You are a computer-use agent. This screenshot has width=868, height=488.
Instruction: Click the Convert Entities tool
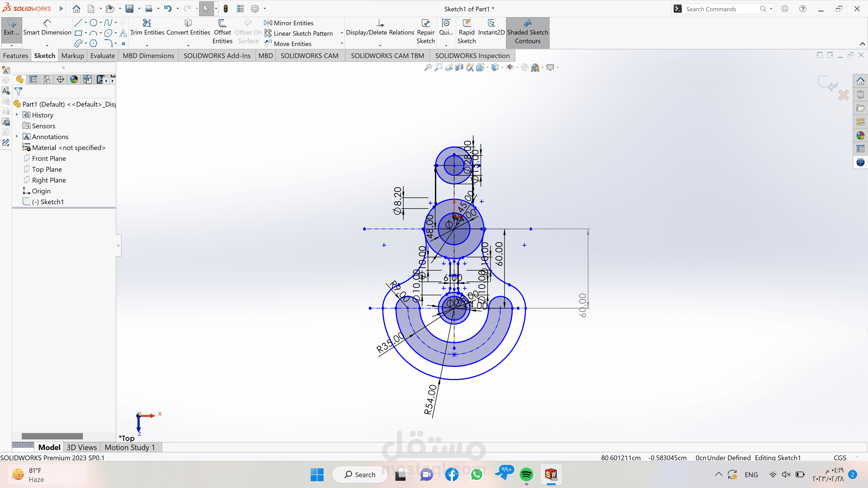188,27
